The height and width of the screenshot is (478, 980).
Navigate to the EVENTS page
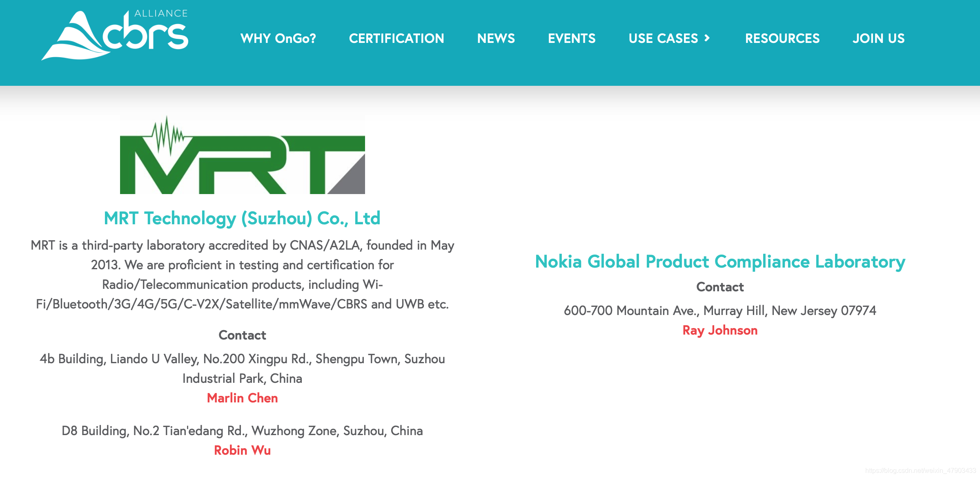571,38
